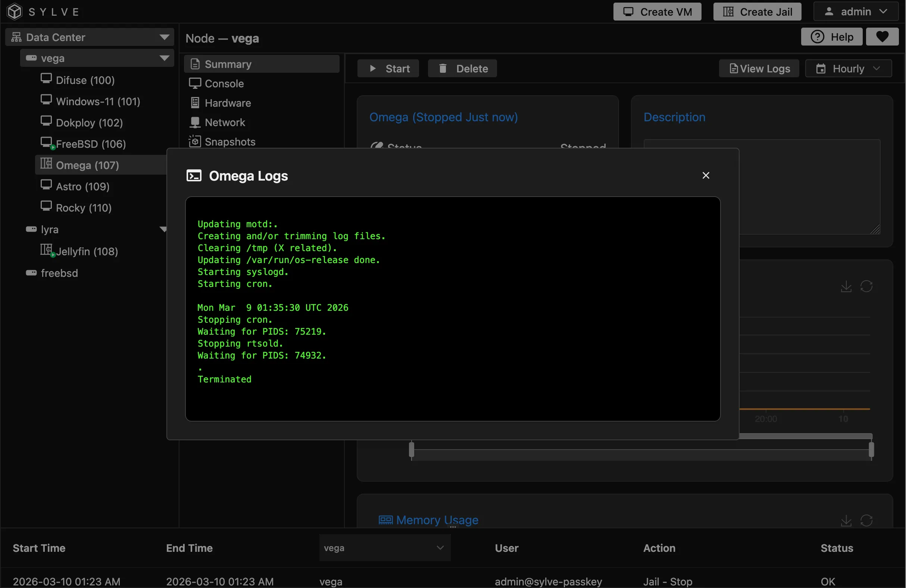The width and height of the screenshot is (906, 588).
Task: Open View Logs for the node
Action: point(758,69)
